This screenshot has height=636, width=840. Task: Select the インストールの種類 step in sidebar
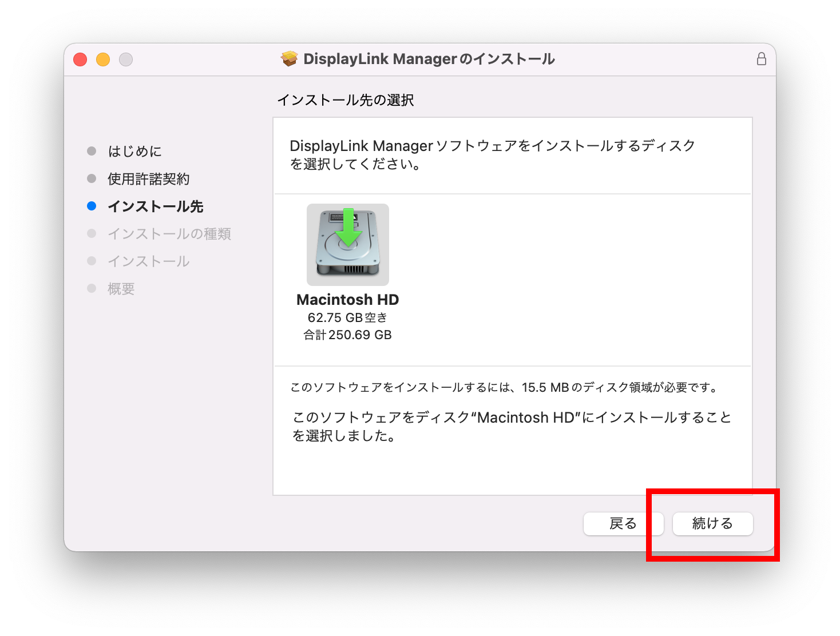coord(169,234)
